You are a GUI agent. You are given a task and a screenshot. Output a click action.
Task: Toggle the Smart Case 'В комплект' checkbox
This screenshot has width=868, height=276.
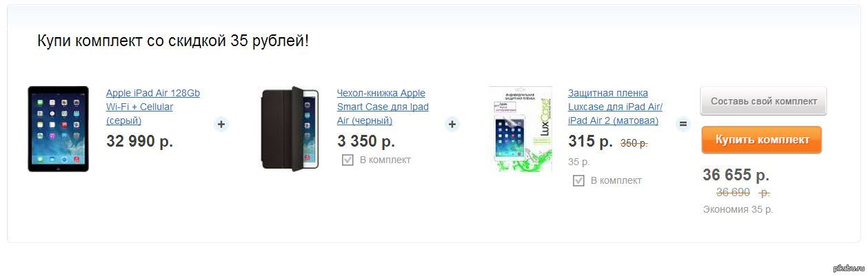click(x=348, y=160)
